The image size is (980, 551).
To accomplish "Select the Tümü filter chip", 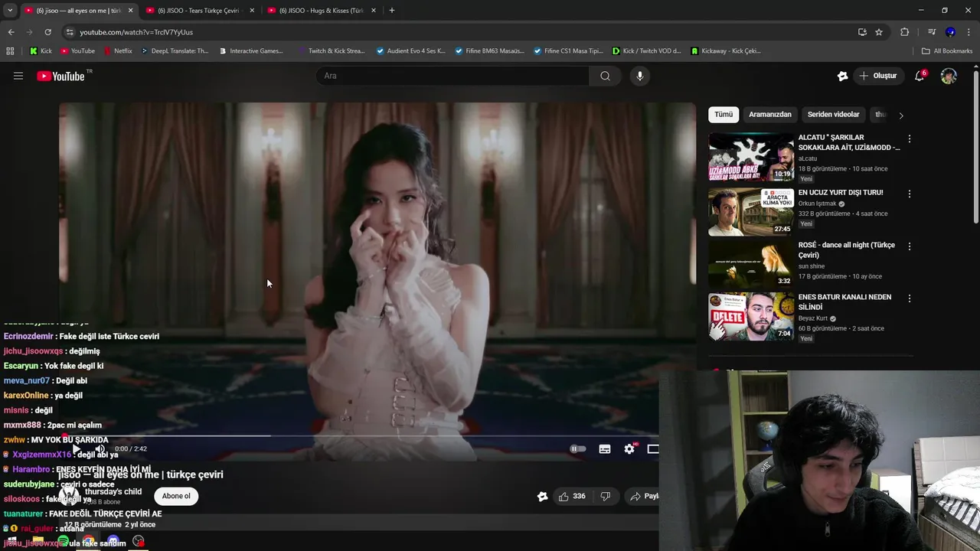I will pos(724,115).
